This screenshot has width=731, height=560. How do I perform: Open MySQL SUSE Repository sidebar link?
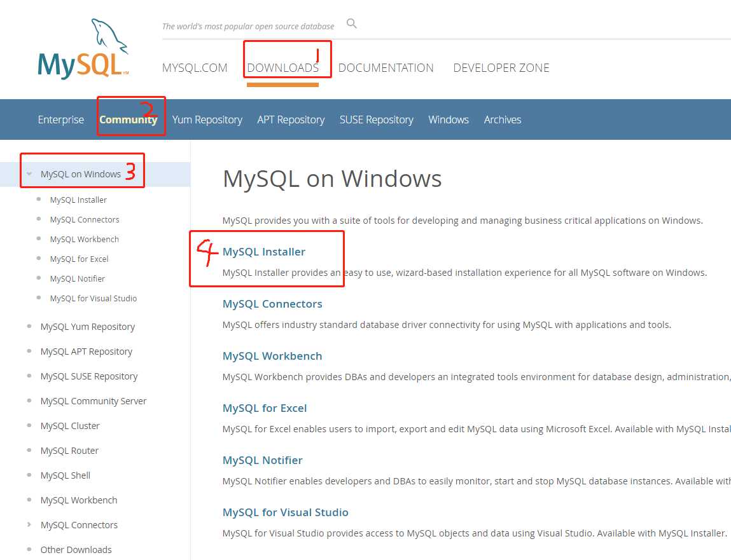click(x=89, y=376)
